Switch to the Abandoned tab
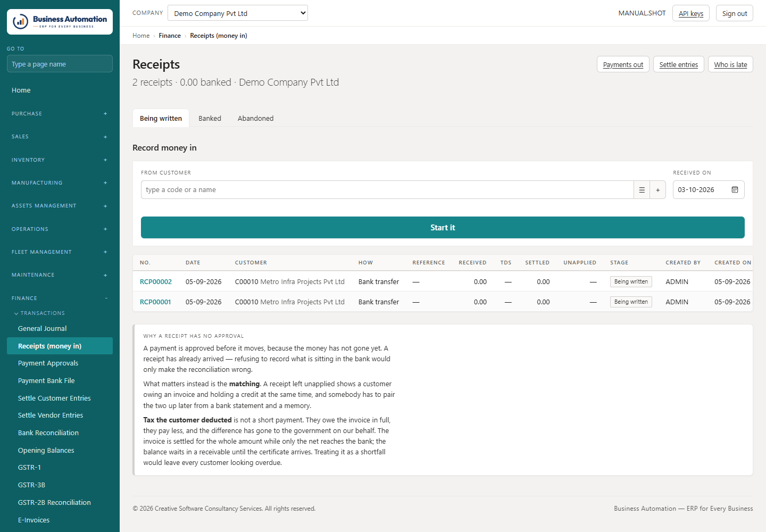The height and width of the screenshot is (532, 766). click(x=255, y=119)
